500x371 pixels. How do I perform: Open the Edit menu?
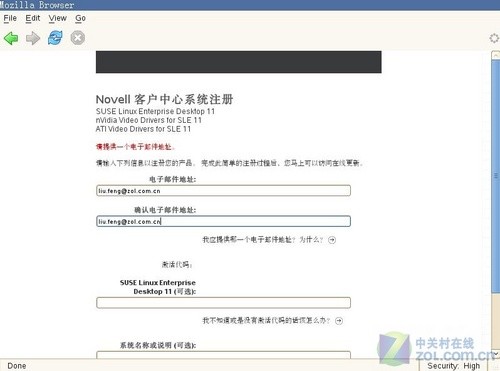(x=33, y=18)
